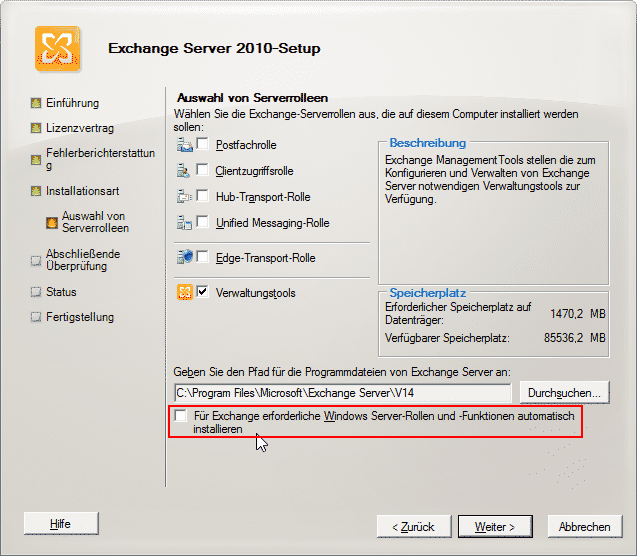Click the Unified Messaging-Rolle icon
Image resolution: width=637 pixels, height=556 pixels.
[184, 223]
